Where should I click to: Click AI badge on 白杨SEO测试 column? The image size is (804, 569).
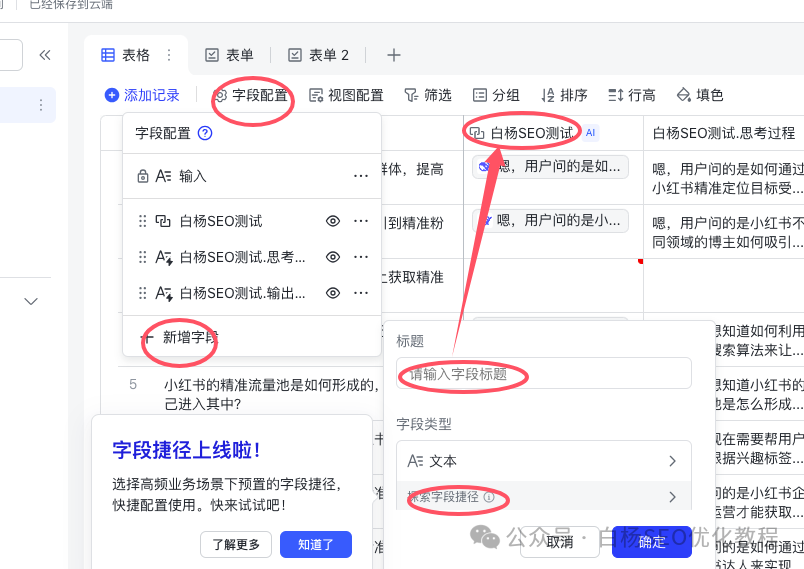click(591, 133)
